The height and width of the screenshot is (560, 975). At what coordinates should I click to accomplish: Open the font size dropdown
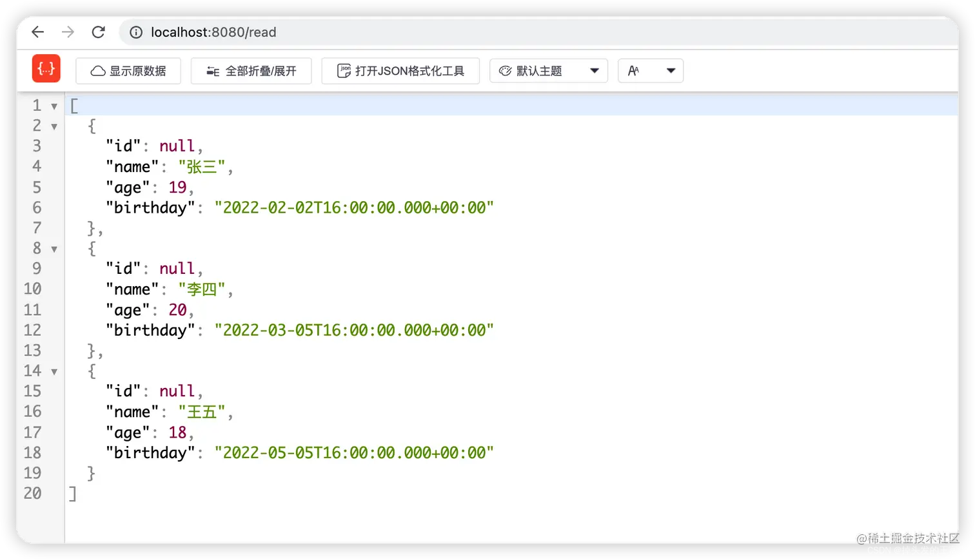(x=651, y=71)
